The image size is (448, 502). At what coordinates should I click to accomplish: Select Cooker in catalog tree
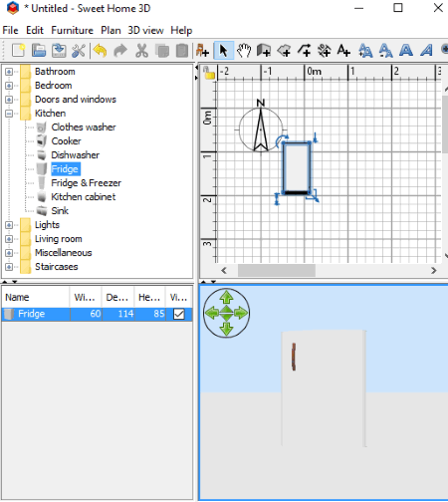[x=66, y=141]
